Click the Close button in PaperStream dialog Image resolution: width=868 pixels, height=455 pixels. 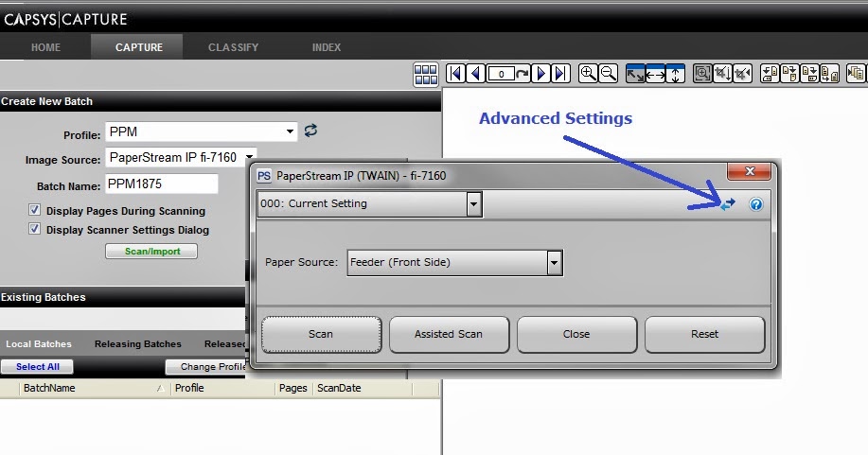(x=576, y=334)
